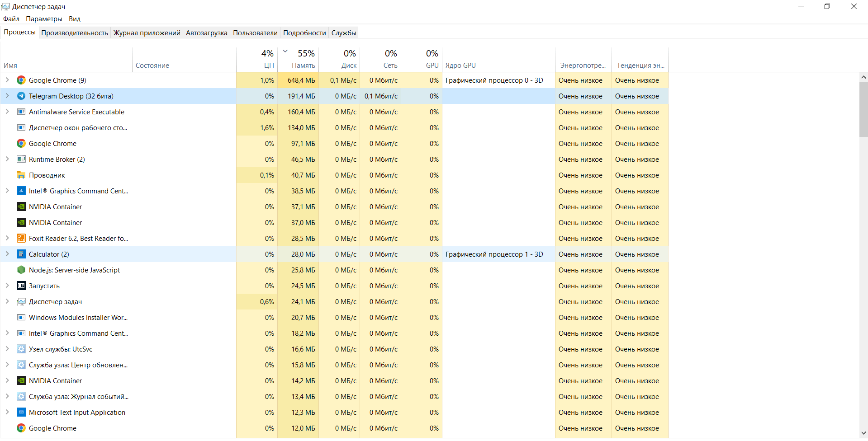
Task: Sort by the Ядро GPU column header
Action: coord(498,60)
